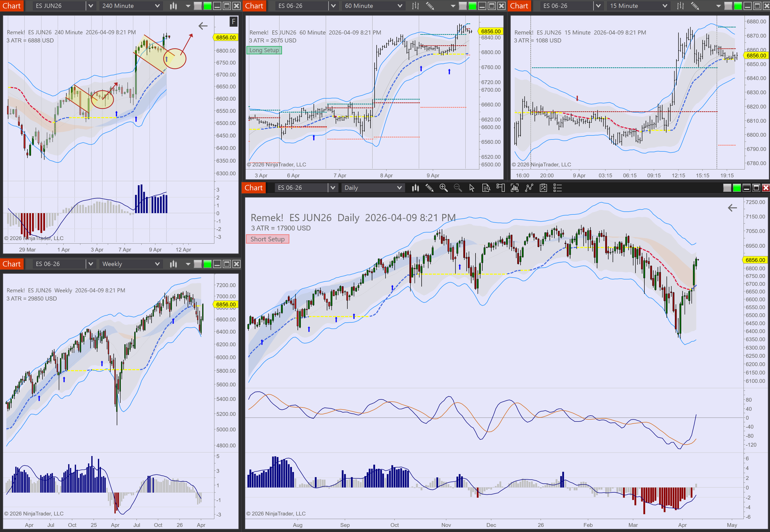Viewport: 770px width, 532px height.
Task: Open Chart Trader icon on Daily chart toolbar
Action: coord(500,188)
